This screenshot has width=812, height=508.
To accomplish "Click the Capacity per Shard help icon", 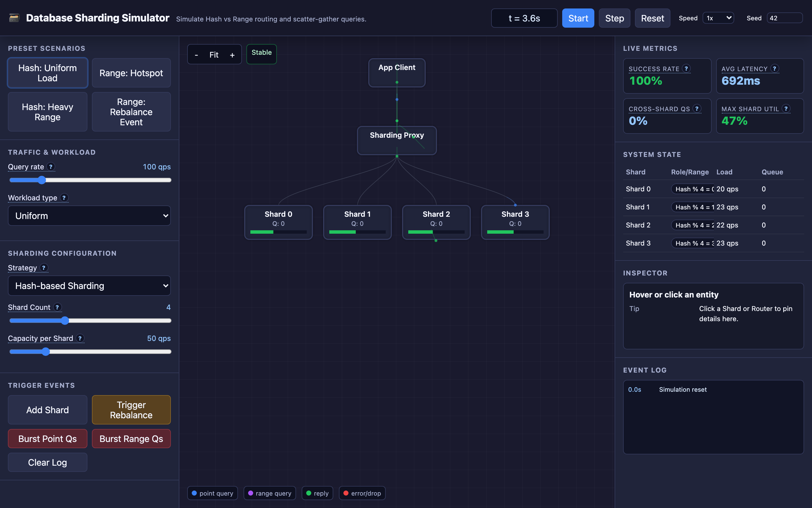I will pyautogui.click(x=80, y=338).
